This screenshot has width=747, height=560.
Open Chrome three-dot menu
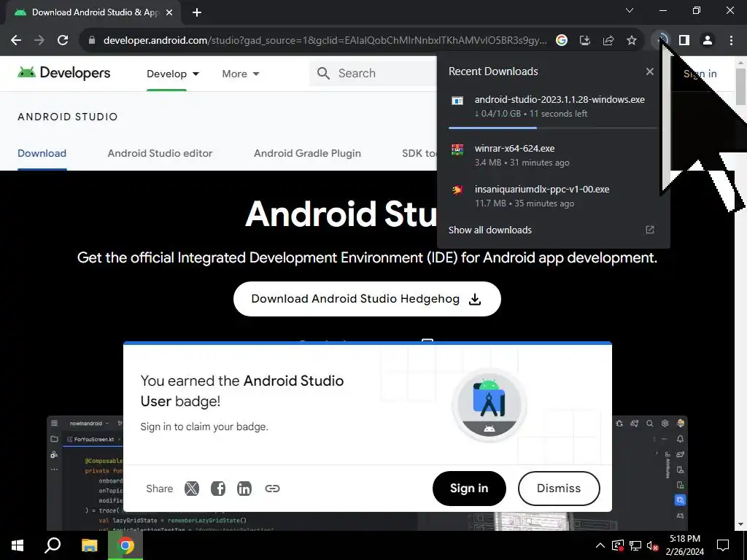click(x=731, y=41)
